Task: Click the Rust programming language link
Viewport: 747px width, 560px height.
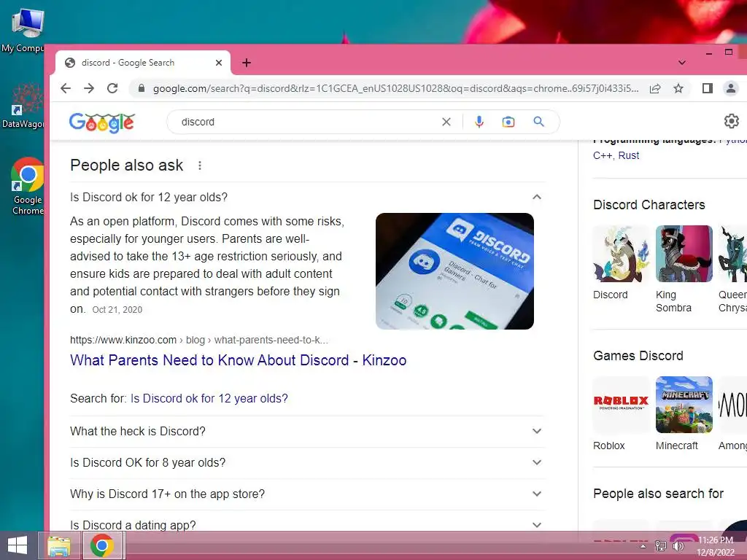Action: click(x=629, y=155)
